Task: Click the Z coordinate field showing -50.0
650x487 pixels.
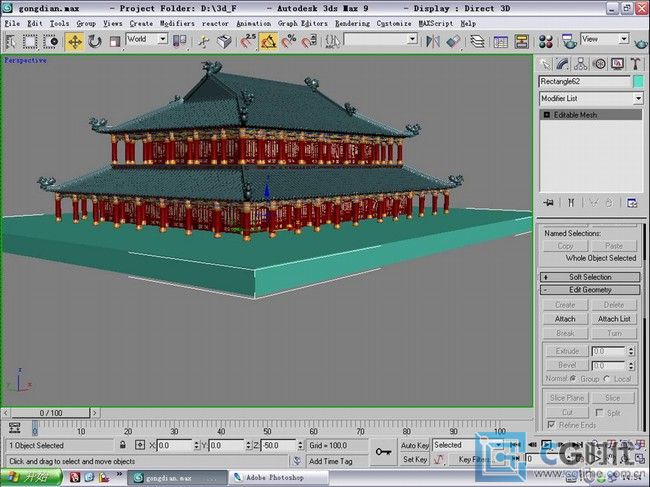Action: pyautogui.click(x=278, y=446)
